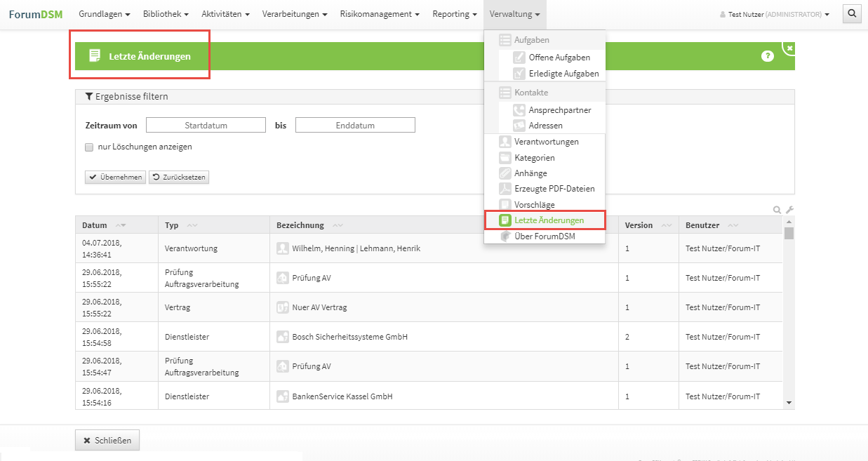Sort table by Bezeichnung column
This screenshot has width=868, height=461.
[x=338, y=225]
